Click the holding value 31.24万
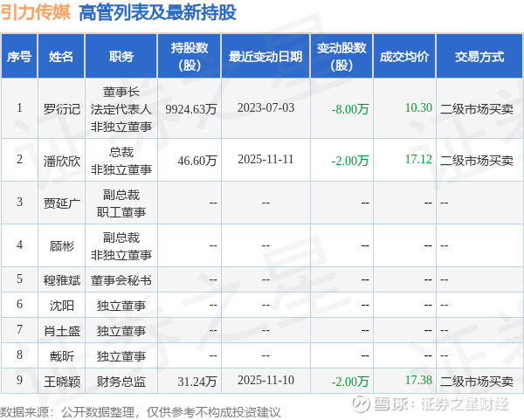This screenshot has height=420, width=524. 197,382
